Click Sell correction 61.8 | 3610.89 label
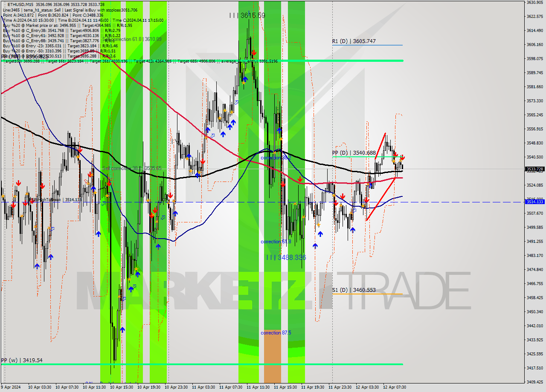 [x=132, y=39]
